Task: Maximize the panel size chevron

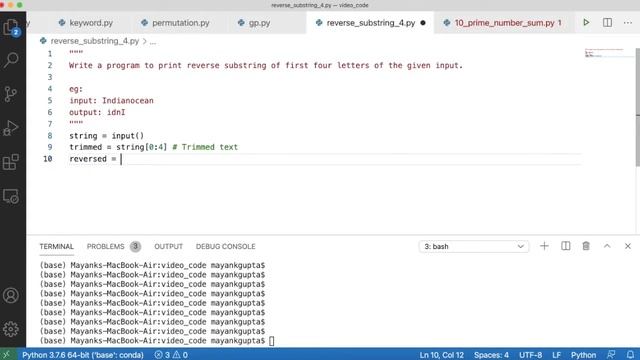Action: (x=607, y=246)
